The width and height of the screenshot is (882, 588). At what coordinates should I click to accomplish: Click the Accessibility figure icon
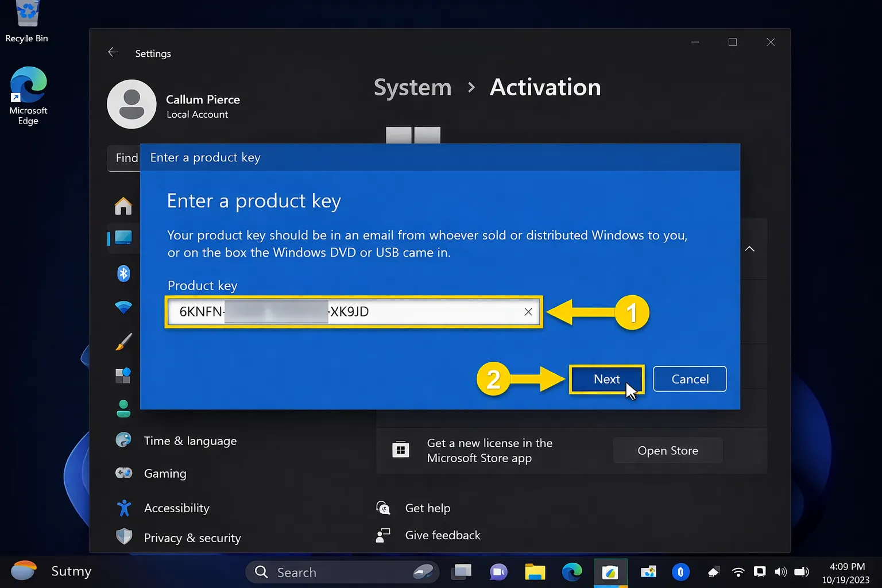pos(123,508)
